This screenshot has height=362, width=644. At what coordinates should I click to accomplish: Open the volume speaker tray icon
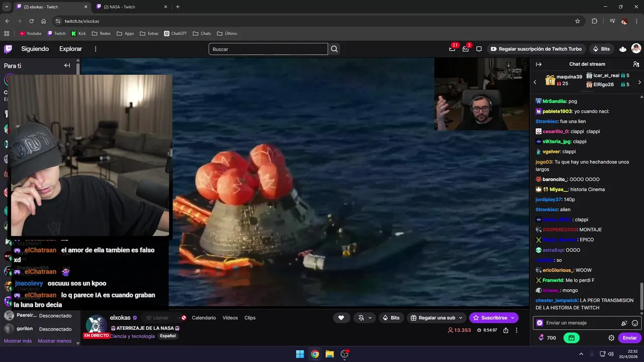610,354
